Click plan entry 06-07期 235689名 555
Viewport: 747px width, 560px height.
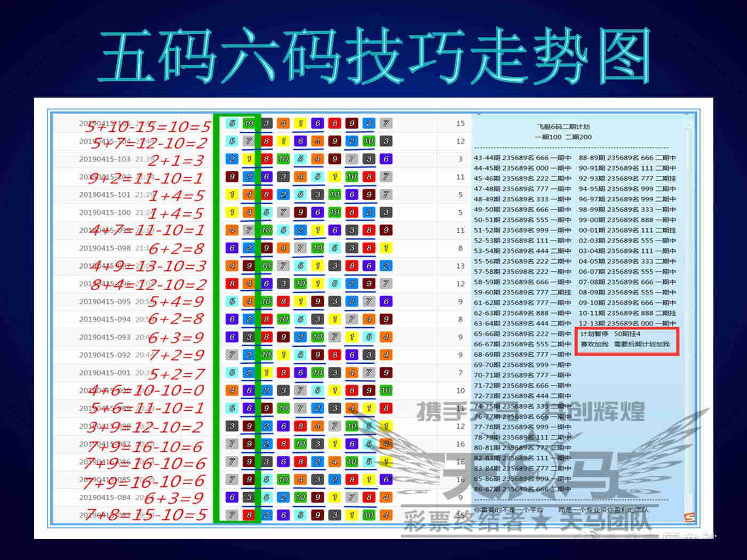click(627, 271)
